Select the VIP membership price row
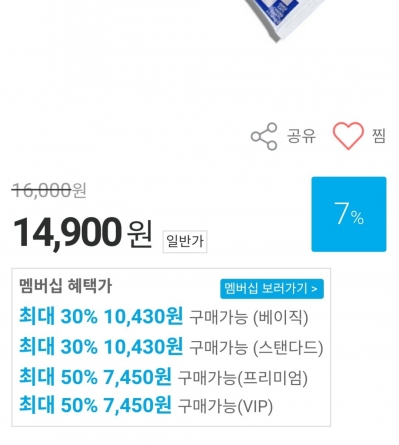Viewport: 399px width, 445px height. [146, 405]
